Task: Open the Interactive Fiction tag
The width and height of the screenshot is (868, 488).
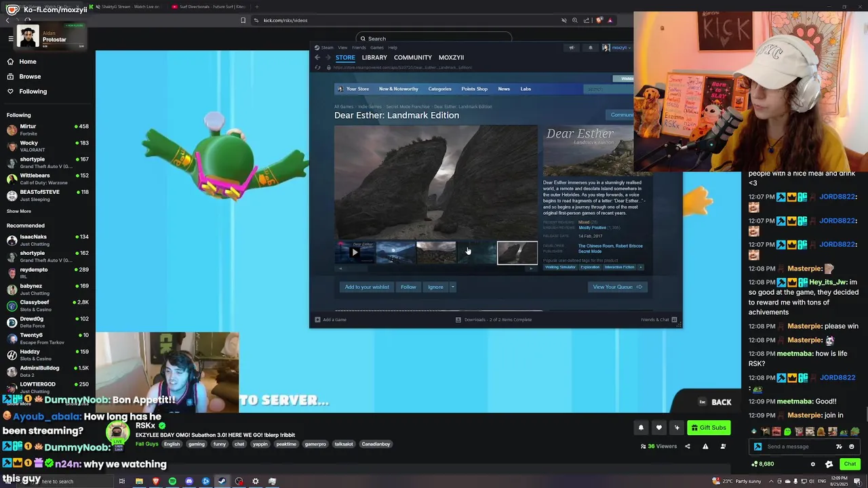Action: [619, 267]
